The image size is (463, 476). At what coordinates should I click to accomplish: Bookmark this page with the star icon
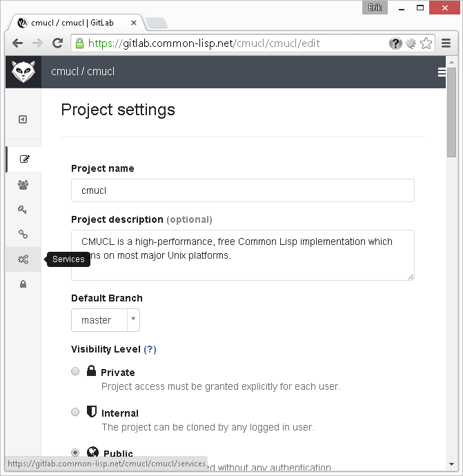coord(426,43)
